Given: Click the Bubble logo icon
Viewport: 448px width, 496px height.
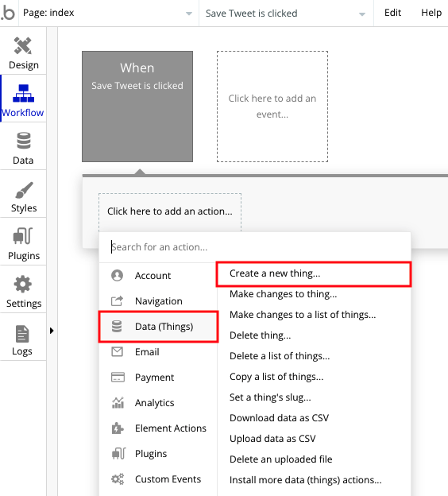Looking at the screenshot, I should coord(8,13).
